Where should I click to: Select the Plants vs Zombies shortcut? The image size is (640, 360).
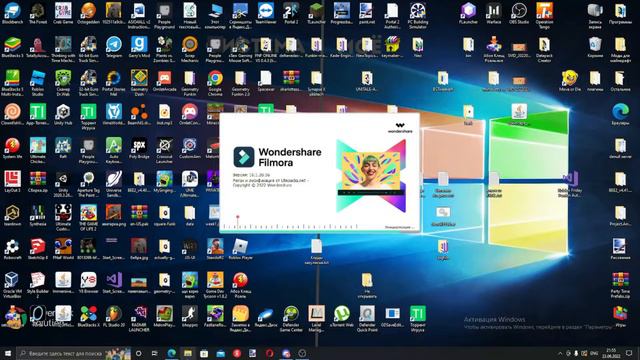(x=164, y=49)
